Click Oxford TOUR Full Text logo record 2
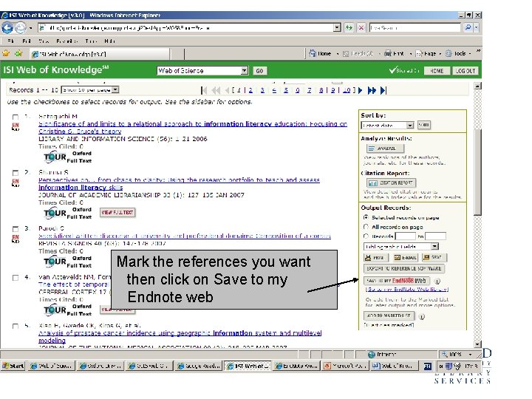 tap(67, 213)
